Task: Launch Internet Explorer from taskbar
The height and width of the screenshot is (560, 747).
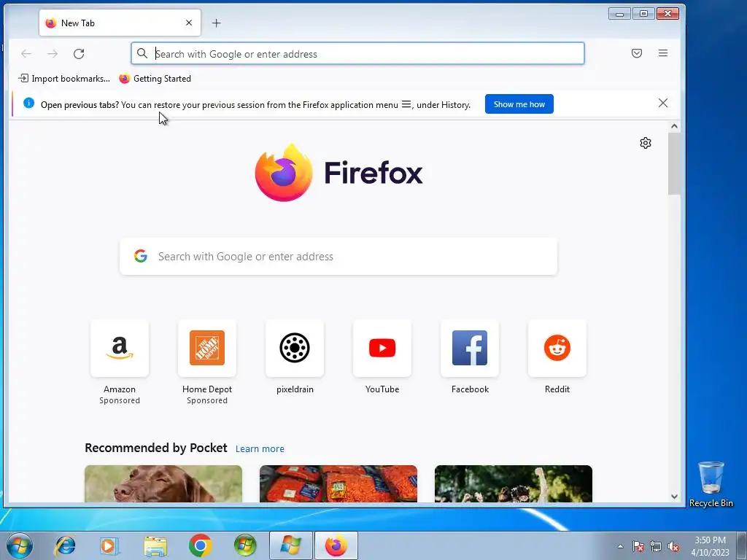Action: pyautogui.click(x=65, y=545)
